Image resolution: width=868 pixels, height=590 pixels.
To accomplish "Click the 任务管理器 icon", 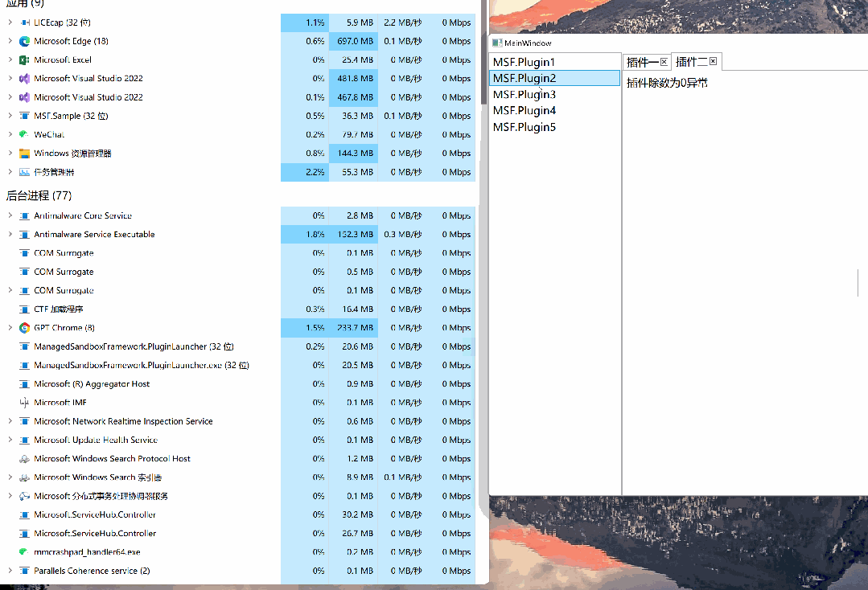I will 24,172.
